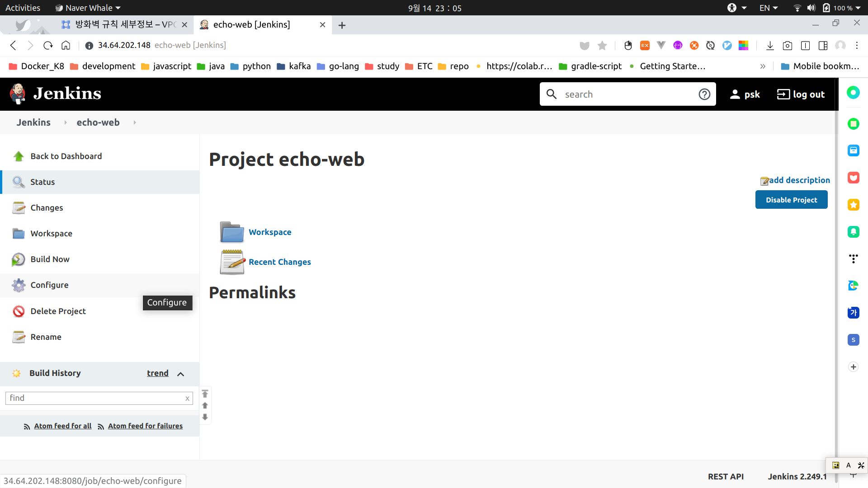Screen dimensions: 868x488
Task: Click the browser bookmark star icon
Action: click(x=602, y=45)
